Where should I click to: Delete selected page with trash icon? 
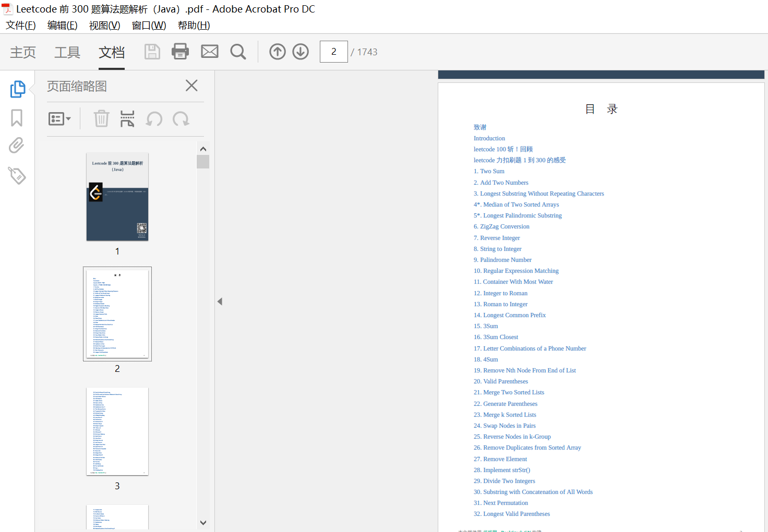101,119
